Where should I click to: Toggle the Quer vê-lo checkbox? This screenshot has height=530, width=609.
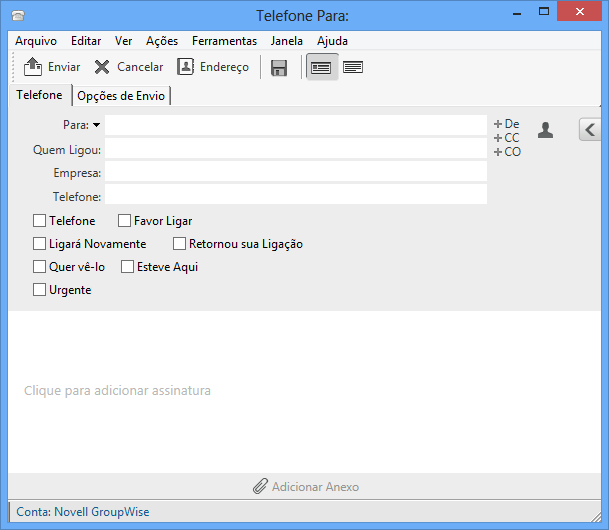pos(39,267)
